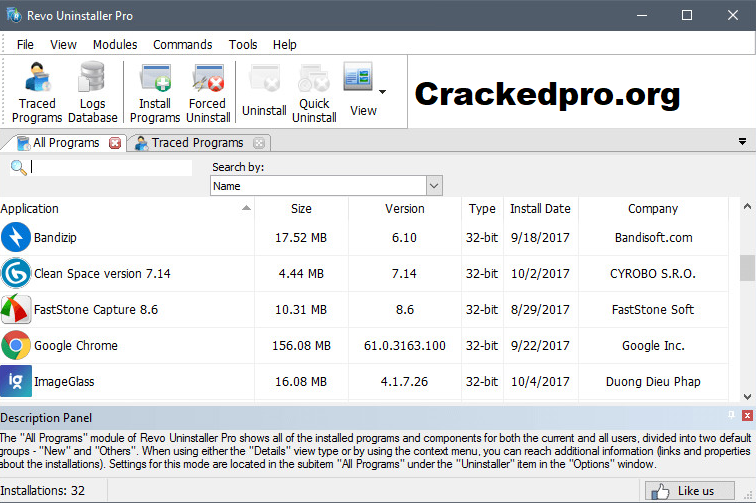The height and width of the screenshot is (503, 756).
Task: Click the 156.08 MB size cell
Action: [x=301, y=345]
